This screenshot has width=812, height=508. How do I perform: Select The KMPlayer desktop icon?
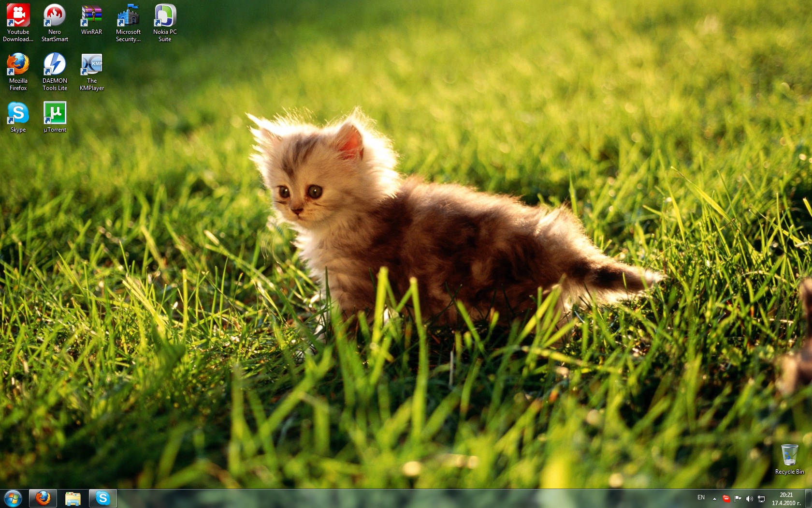click(x=91, y=72)
